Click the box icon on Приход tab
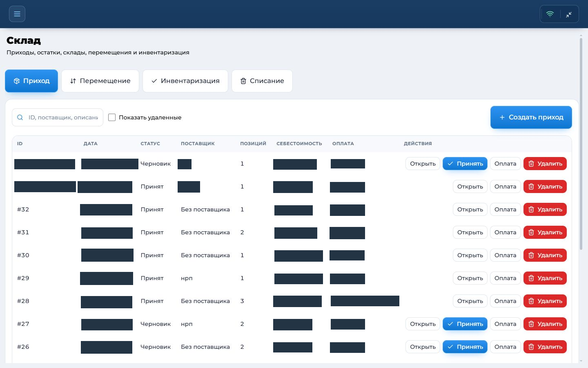 [x=17, y=81]
